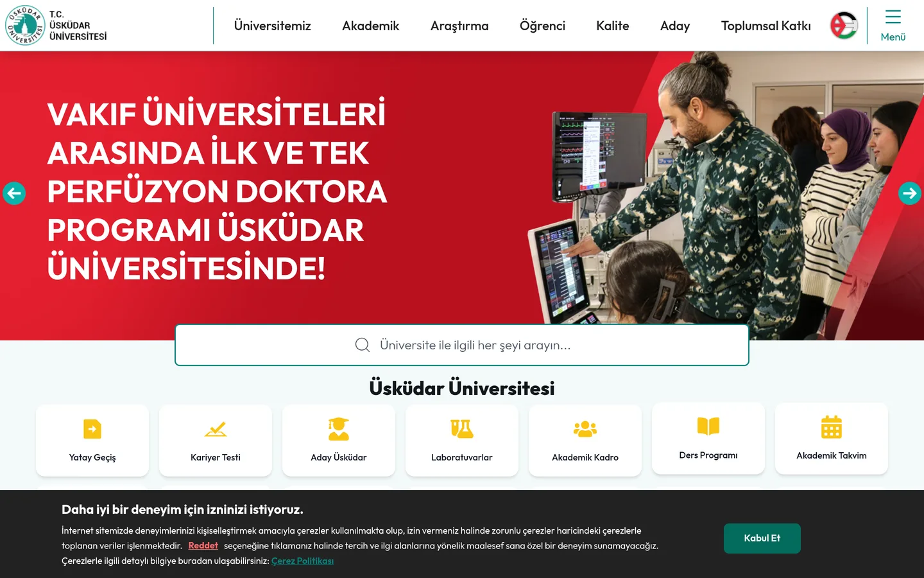Click the Akademik Takvim calendar icon
Image resolution: width=924 pixels, height=578 pixels.
click(832, 426)
